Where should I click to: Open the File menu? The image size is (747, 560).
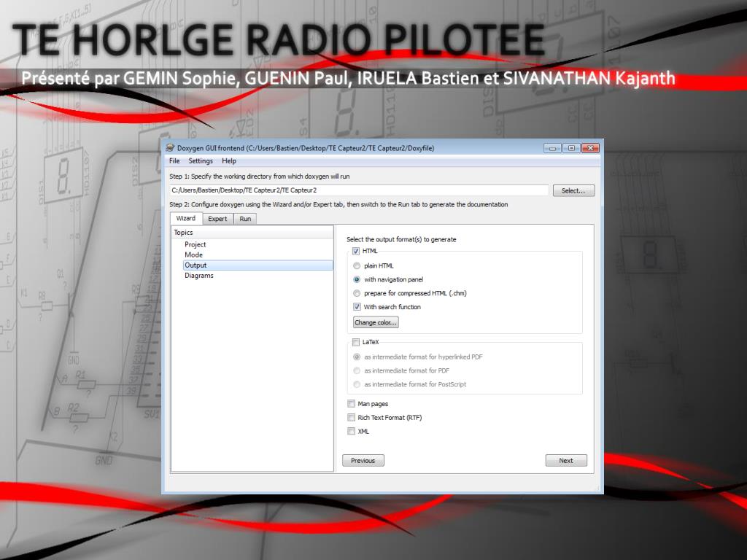pos(174,161)
